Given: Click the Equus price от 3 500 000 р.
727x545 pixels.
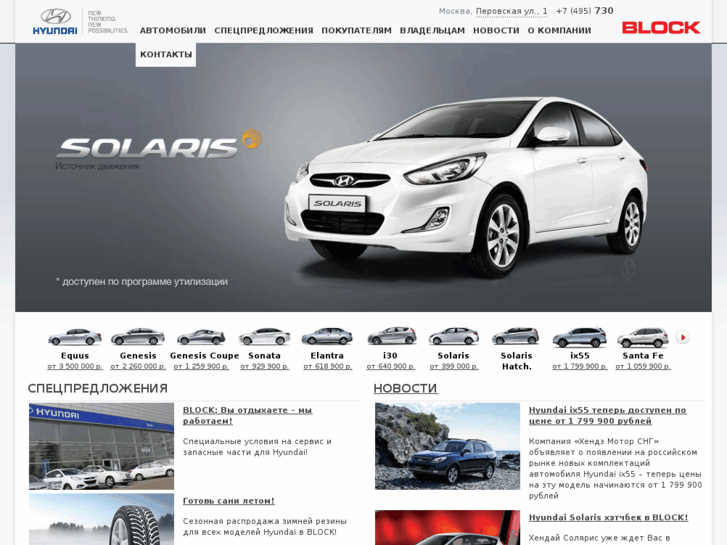Looking at the screenshot, I should pos(75,366).
